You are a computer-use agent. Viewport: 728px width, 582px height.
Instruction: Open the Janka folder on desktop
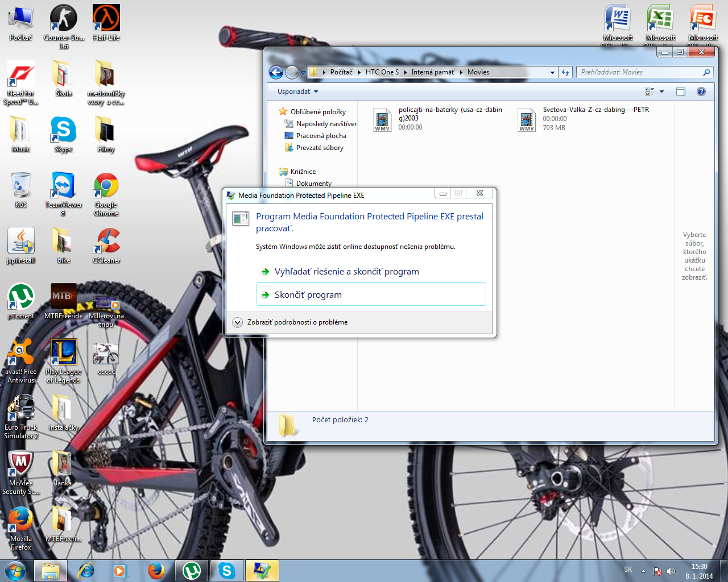tap(62, 469)
